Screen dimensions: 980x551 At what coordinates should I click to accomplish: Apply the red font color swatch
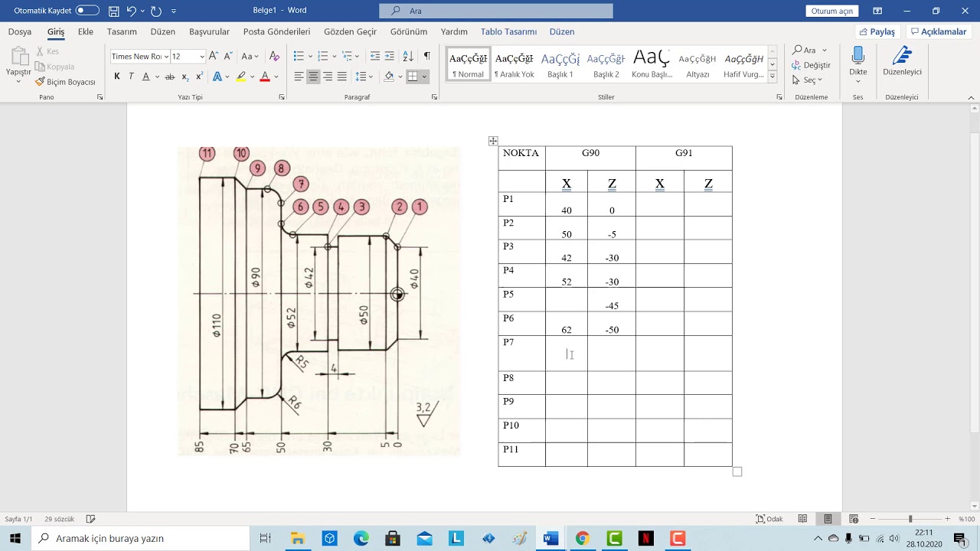265,77
